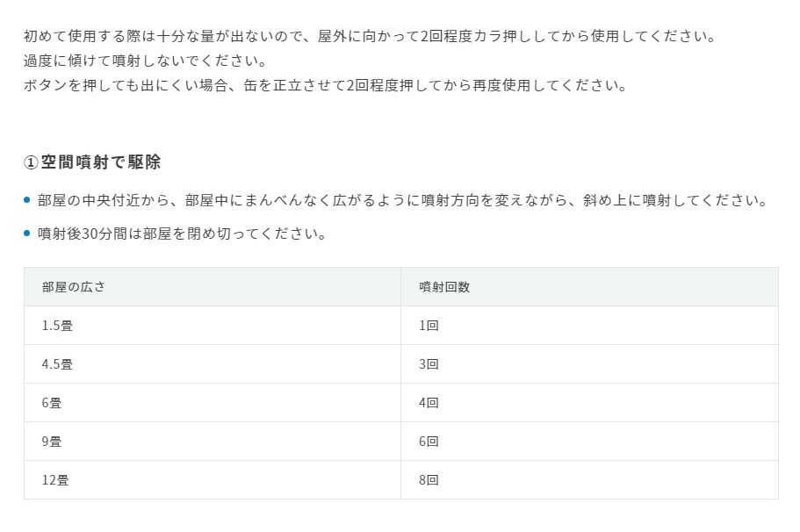The image size is (800, 532).
Task: Click the second blue bullet point
Action: tap(27, 234)
